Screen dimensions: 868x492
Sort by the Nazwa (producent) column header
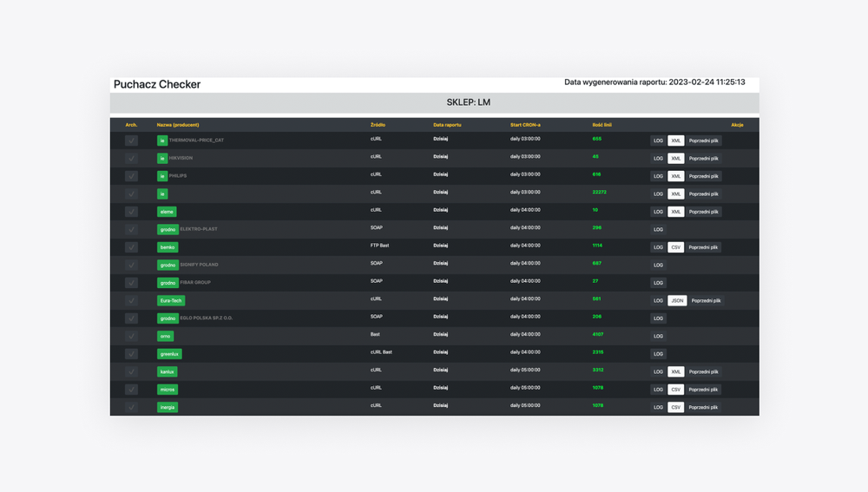178,125
